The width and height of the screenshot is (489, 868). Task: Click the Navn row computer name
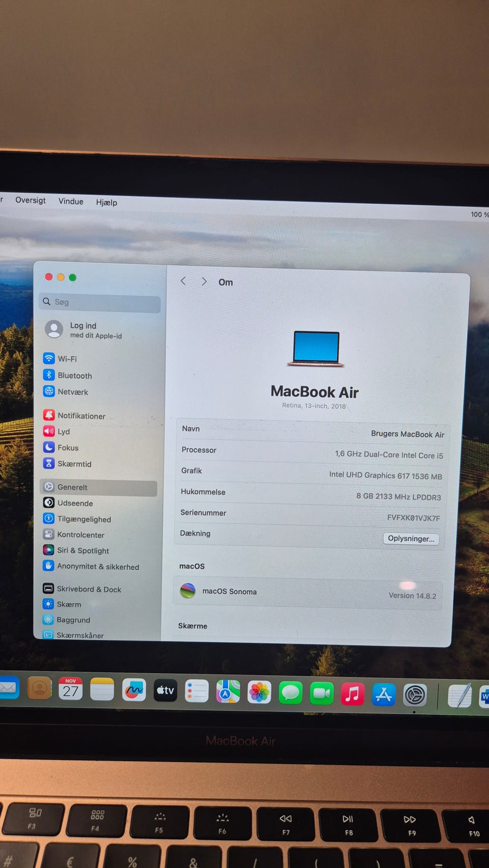pos(407,434)
